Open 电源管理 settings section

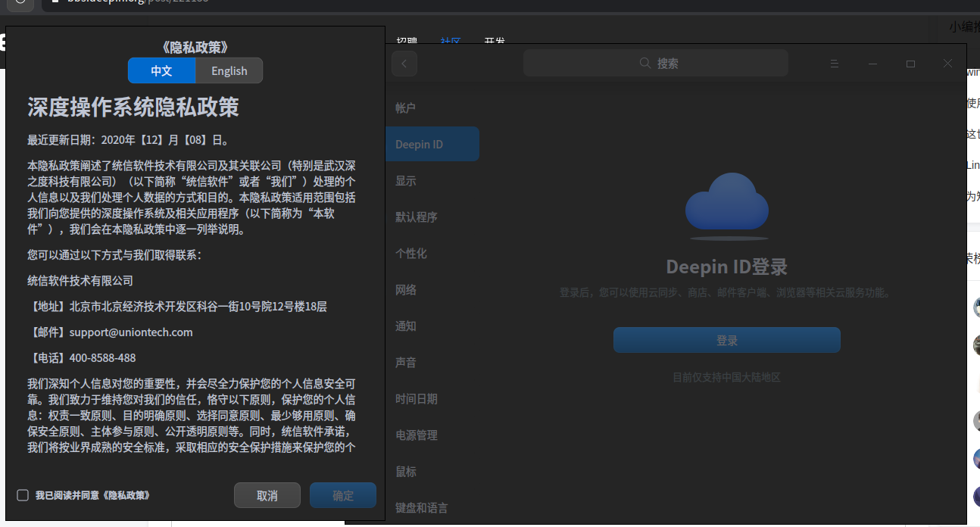click(417, 435)
